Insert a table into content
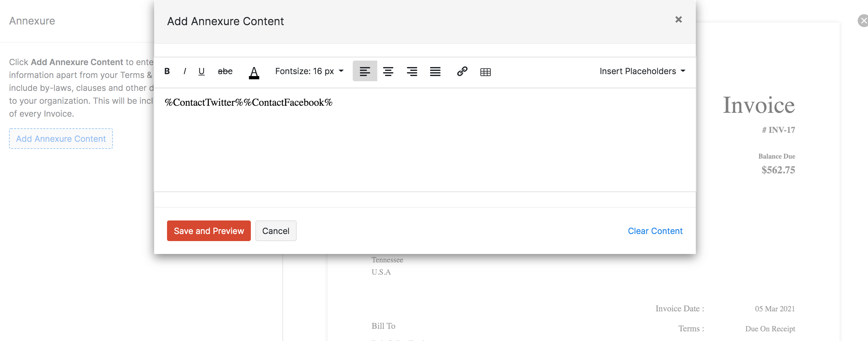Image resolution: width=868 pixels, height=341 pixels. click(485, 72)
